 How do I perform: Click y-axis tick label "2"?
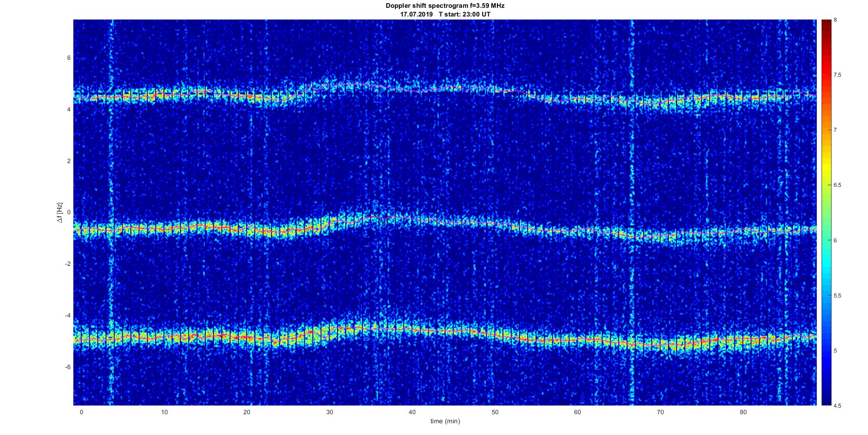tap(69, 161)
